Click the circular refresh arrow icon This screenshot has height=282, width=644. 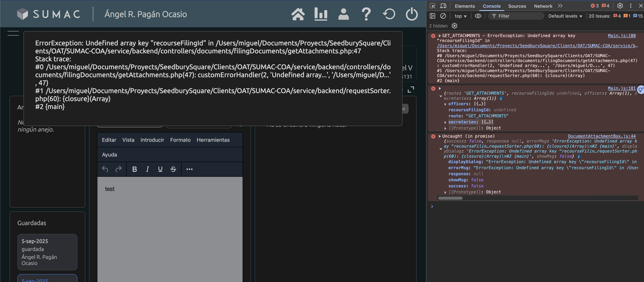tap(389, 14)
